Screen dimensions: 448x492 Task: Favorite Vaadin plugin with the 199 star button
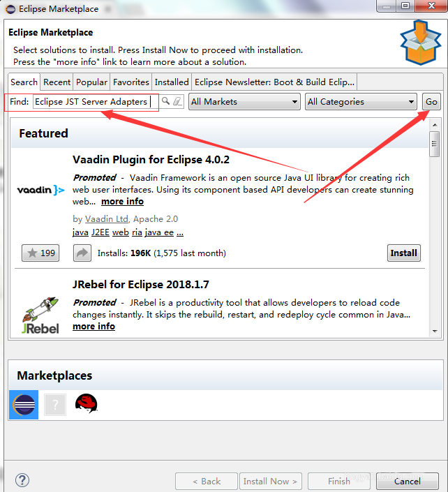click(40, 253)
